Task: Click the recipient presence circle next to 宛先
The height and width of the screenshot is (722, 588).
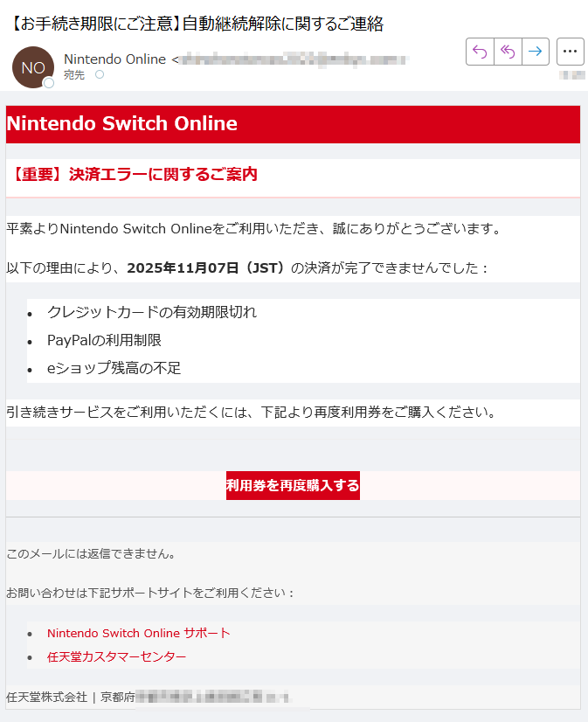Action: [x=100, y=74]
